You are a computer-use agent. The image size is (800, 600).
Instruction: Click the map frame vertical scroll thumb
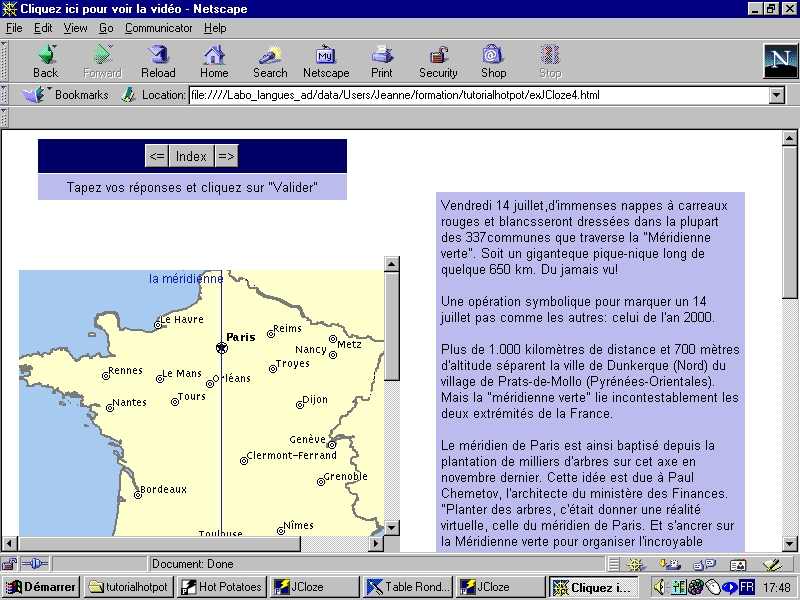tap(391, 326)
